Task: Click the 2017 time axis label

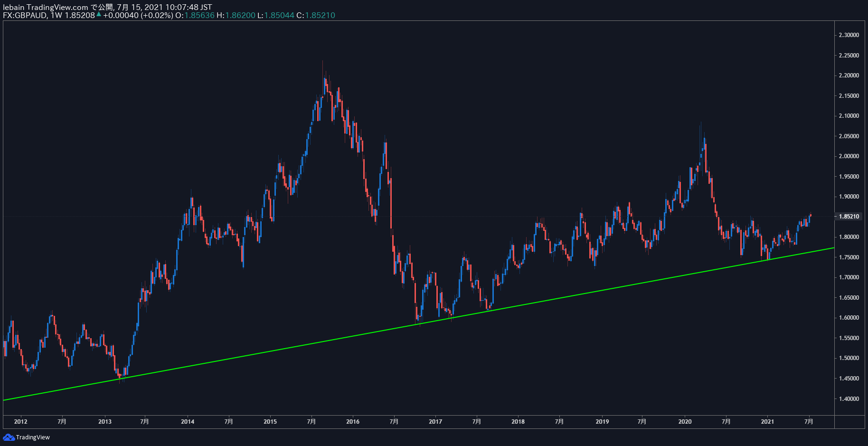Action: (x=435, y=421)
